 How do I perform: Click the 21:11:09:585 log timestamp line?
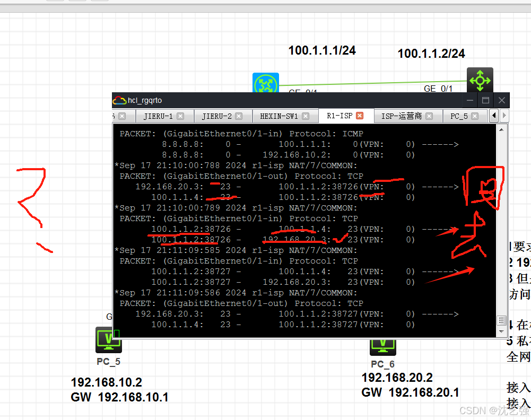pos(236,250)
